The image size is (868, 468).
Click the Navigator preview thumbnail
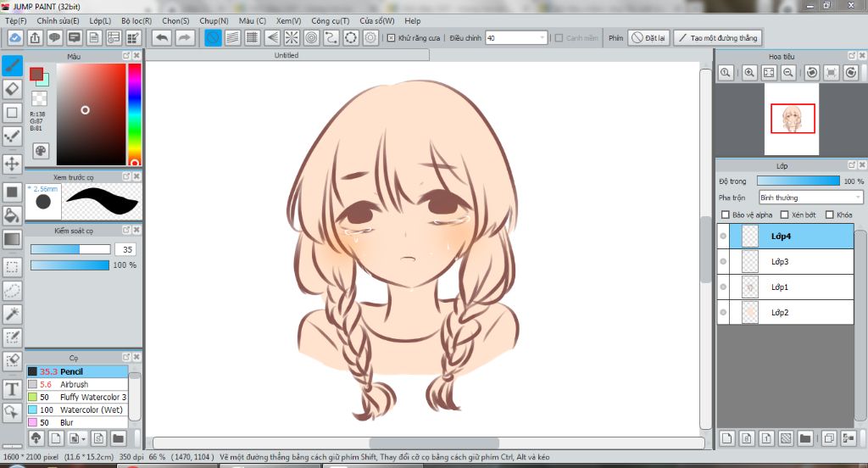[x=793, y=119]
